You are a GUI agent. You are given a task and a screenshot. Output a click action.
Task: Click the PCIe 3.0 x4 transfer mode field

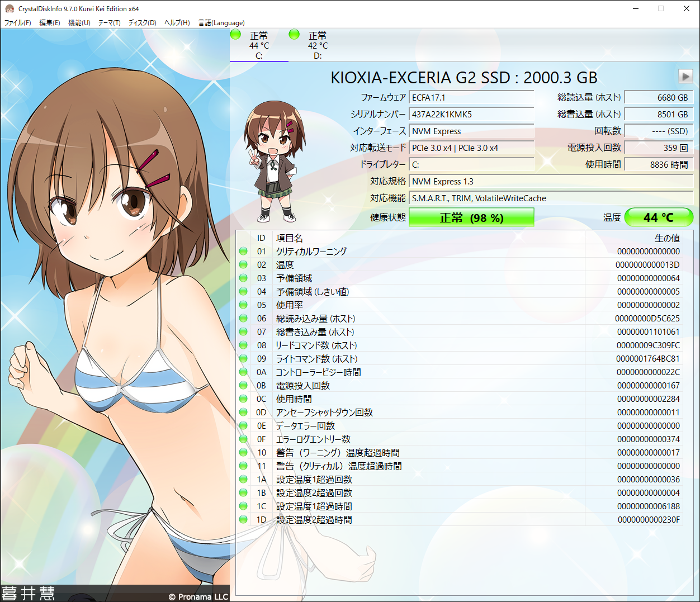coord(471,148)
